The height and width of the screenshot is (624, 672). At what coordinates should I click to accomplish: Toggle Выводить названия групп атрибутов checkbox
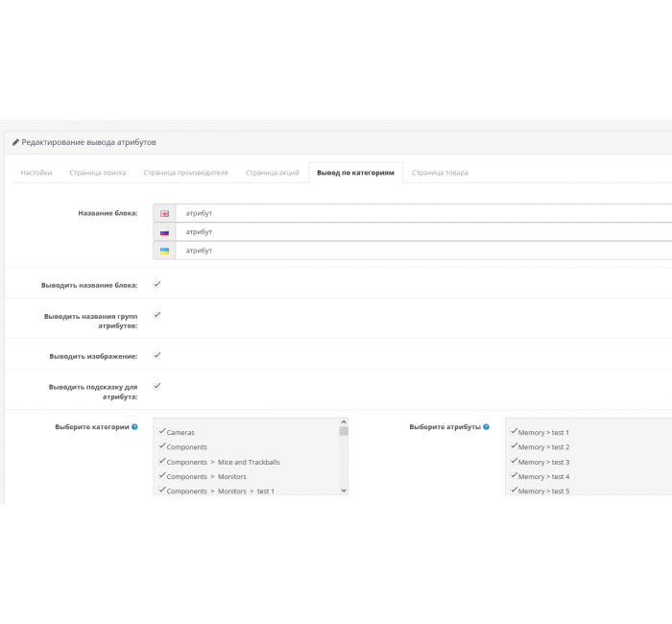(156, 315)
